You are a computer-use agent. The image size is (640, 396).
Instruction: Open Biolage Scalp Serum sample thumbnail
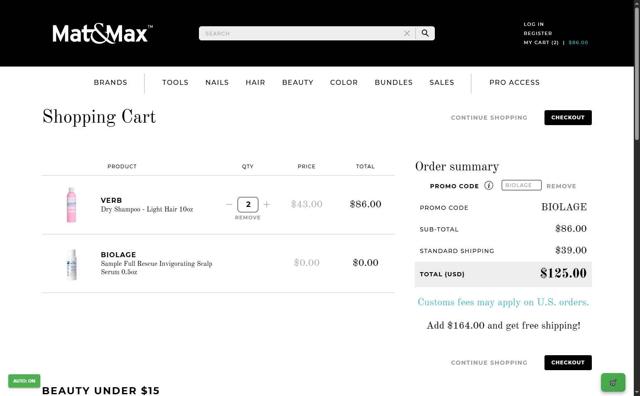72,264
